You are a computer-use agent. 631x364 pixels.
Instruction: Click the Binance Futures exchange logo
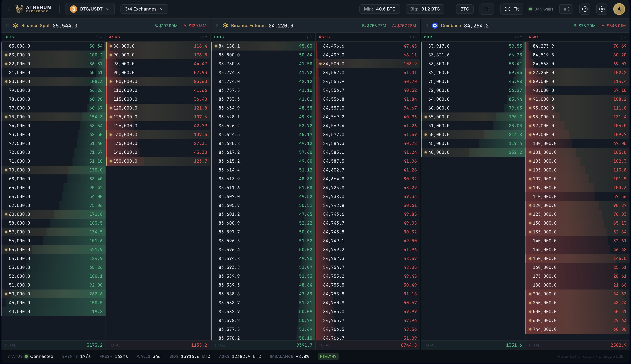coord(225,25)
